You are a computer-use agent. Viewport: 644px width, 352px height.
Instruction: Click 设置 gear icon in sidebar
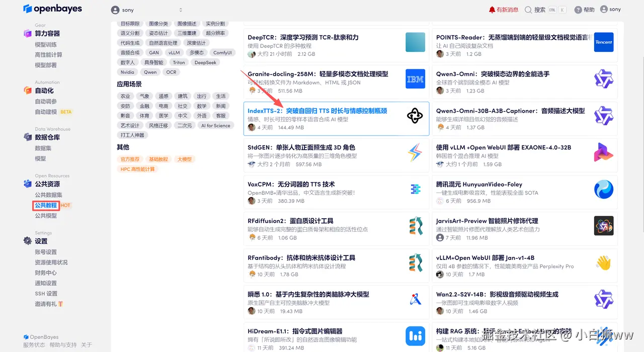(28, 241)
